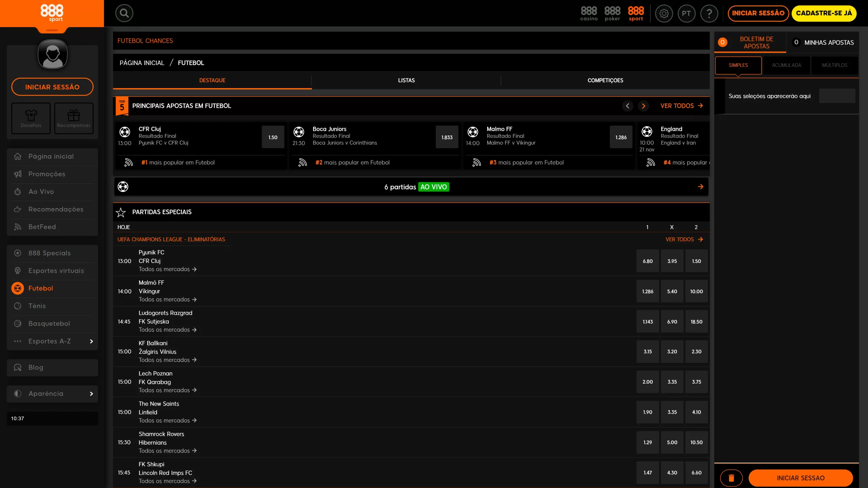Clear betslip with trash icon

(x=731, y=478)
